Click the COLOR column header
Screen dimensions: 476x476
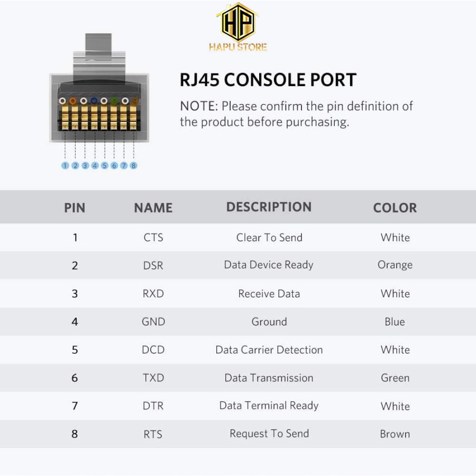[x=395, y=208]
